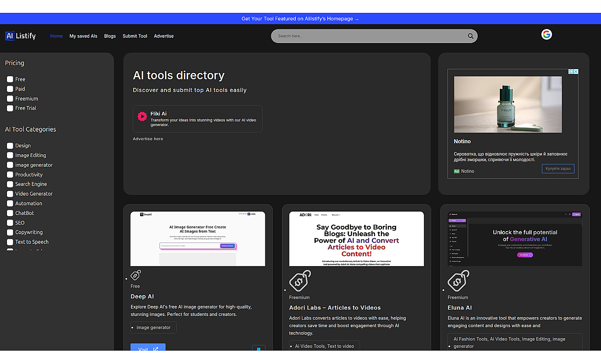Enable the SEO category filter
601x364 pixels.
10,223
